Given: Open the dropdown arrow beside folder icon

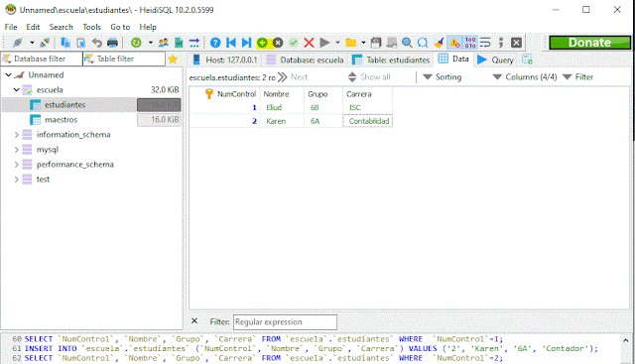Looking at the screenshot, I should coord(363,43).
